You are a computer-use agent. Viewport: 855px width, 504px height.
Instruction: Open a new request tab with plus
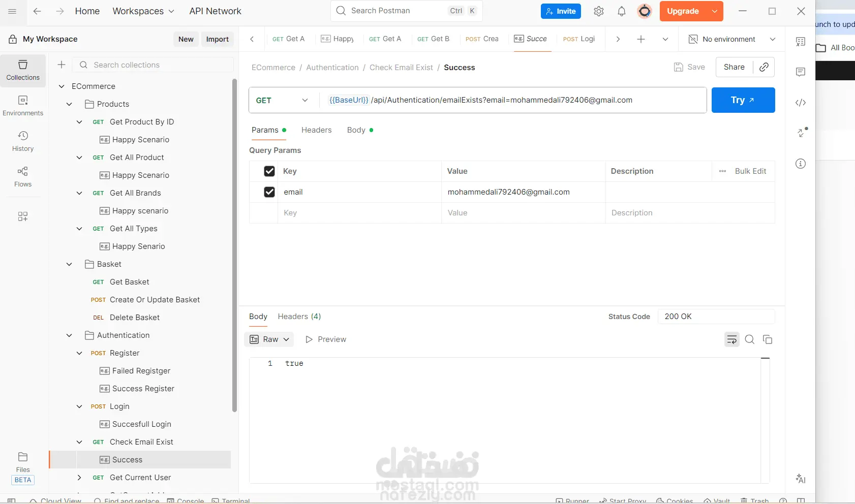641,39
